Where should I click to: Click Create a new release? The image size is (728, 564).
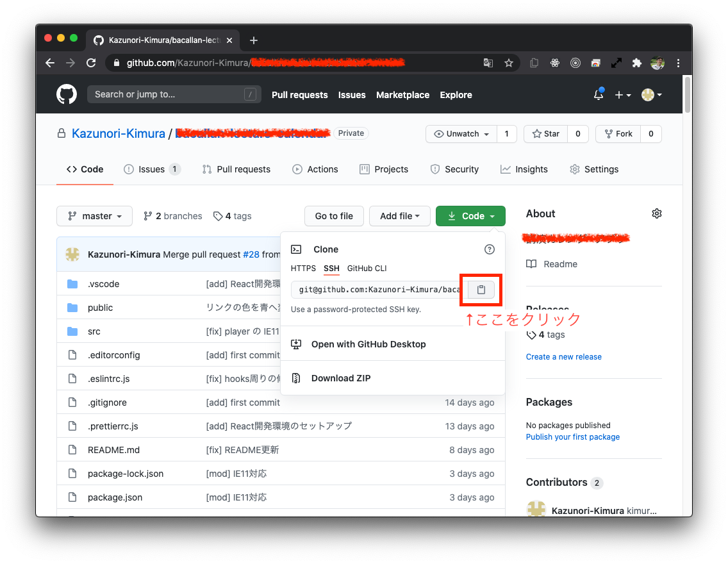(x=564, y=356)
